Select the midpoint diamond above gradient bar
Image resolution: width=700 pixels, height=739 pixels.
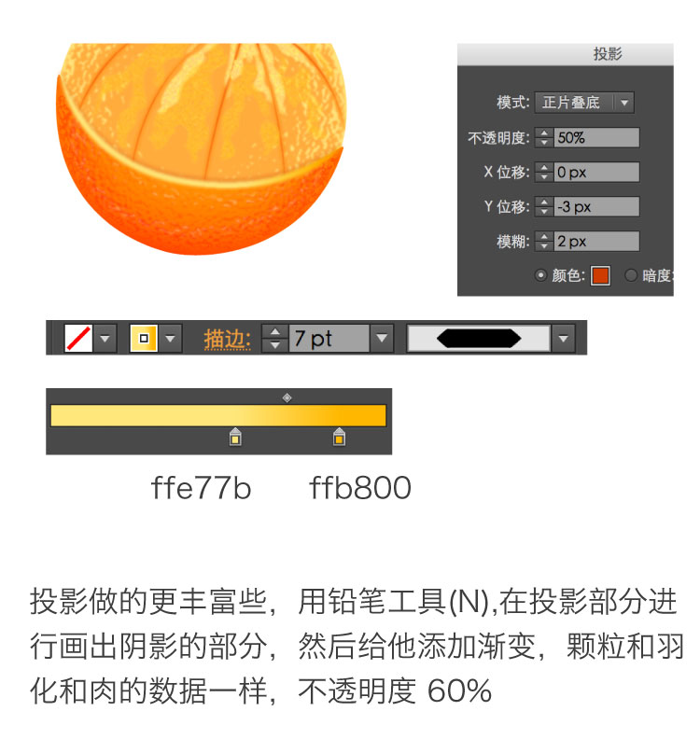(287, 397)
